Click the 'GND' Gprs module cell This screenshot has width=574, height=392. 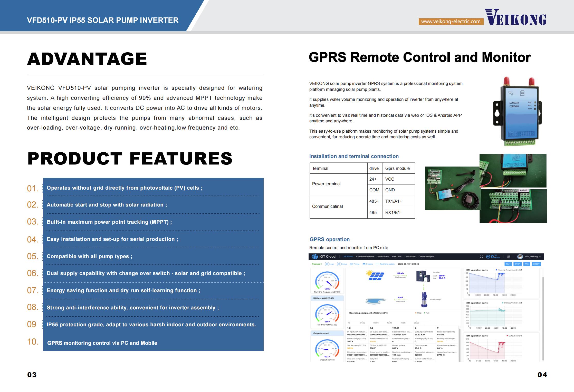399,190
